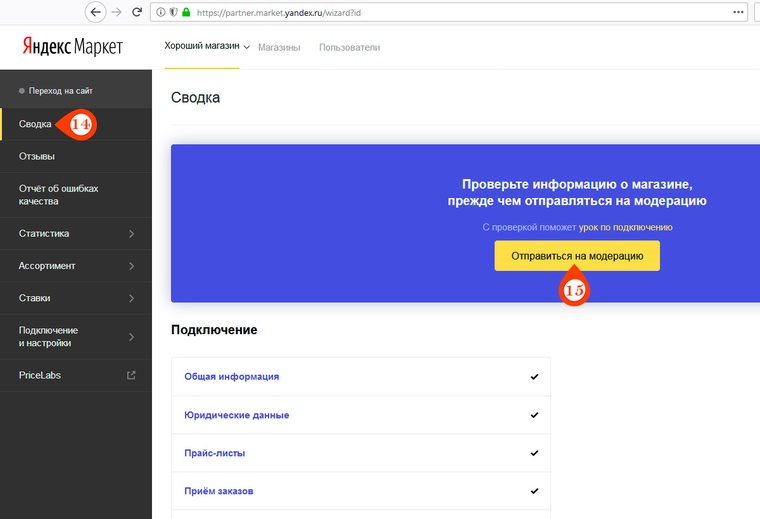The height and width of the screenshot is (519, 760).
Task: Follow the урок по подключению link
Action: [625, 228]
